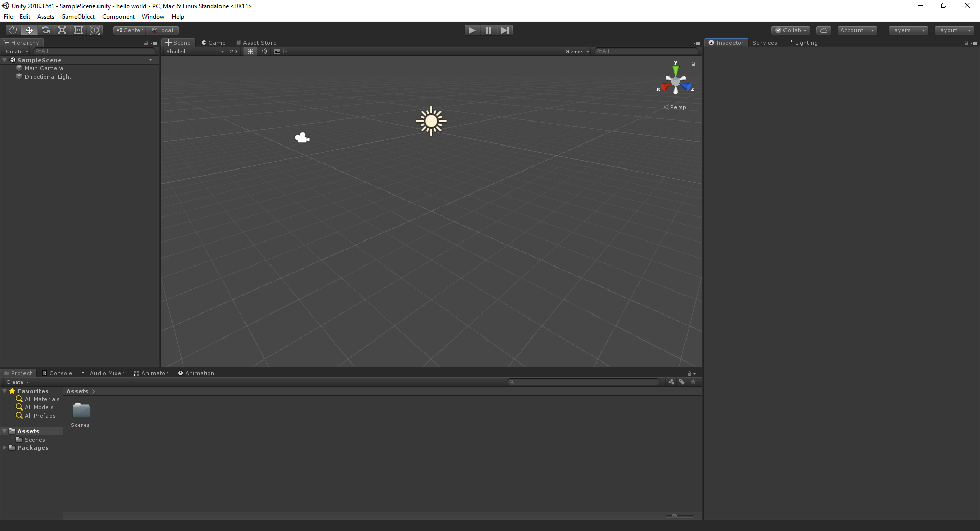Select the Rect transform tool
The width and height of the screenshot is (980, 531).
point(78,30)
